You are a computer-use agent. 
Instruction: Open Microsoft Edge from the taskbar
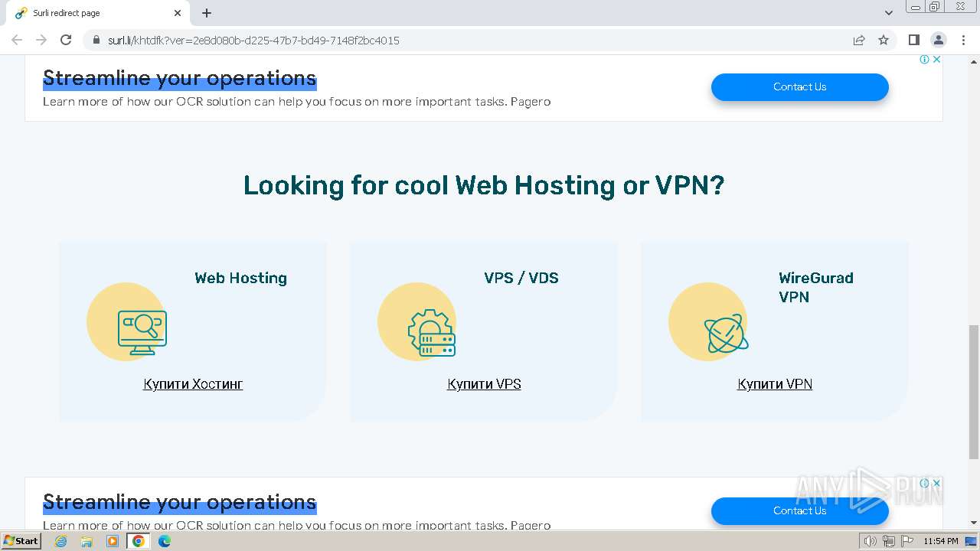click(165, 541)
